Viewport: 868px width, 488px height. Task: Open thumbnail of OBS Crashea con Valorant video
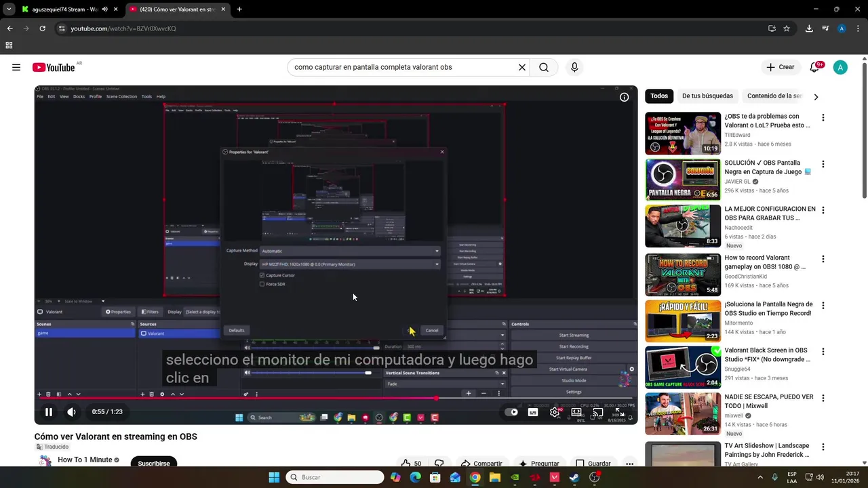point(683,133)
